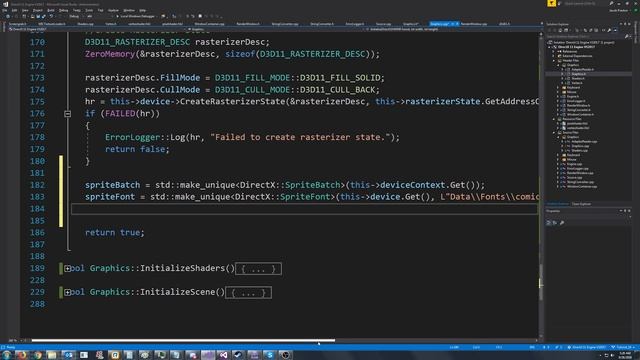The image size is (640, 360).
Task: Click the collapsed body of InitializeScene
Action: (248, 293)
